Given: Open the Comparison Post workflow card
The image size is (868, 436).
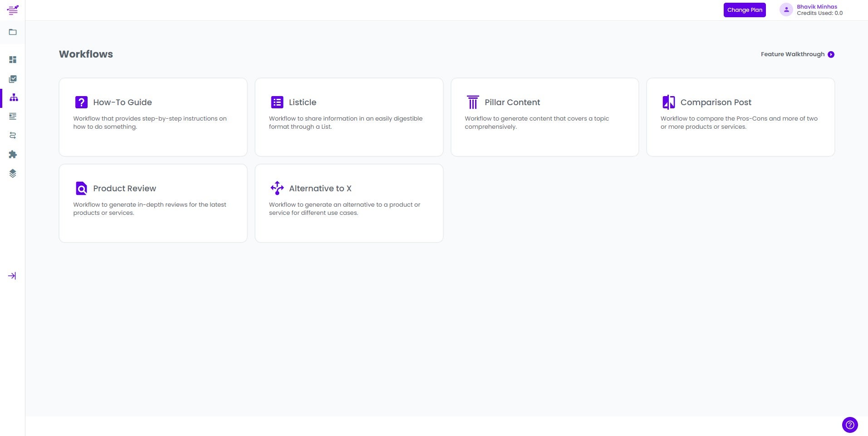Looking at the screenshot, I should [x=740, y=117].
